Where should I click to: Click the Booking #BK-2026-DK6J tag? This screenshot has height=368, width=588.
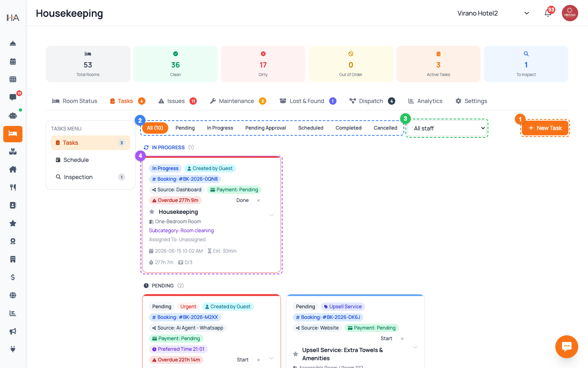pyautogui.click(x=328, y=317)
